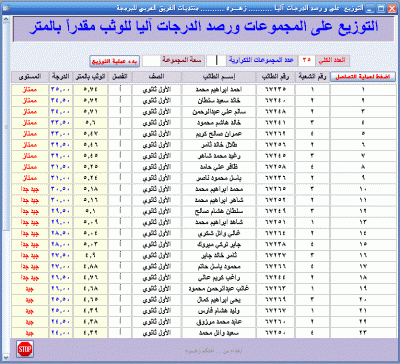Maximize the window from the title bar
Screen dimensions: 400x364
click(x=381, y=8)
